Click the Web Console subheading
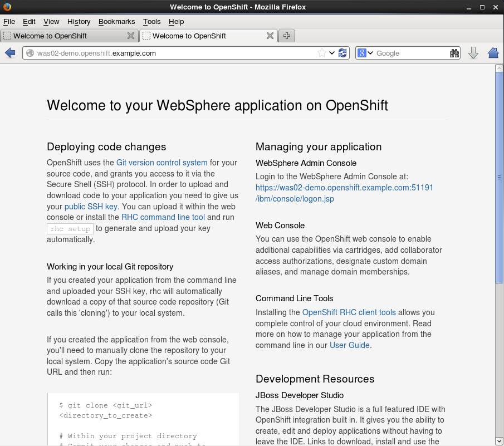Screen dimensions: 504x446 coord(280,226)
